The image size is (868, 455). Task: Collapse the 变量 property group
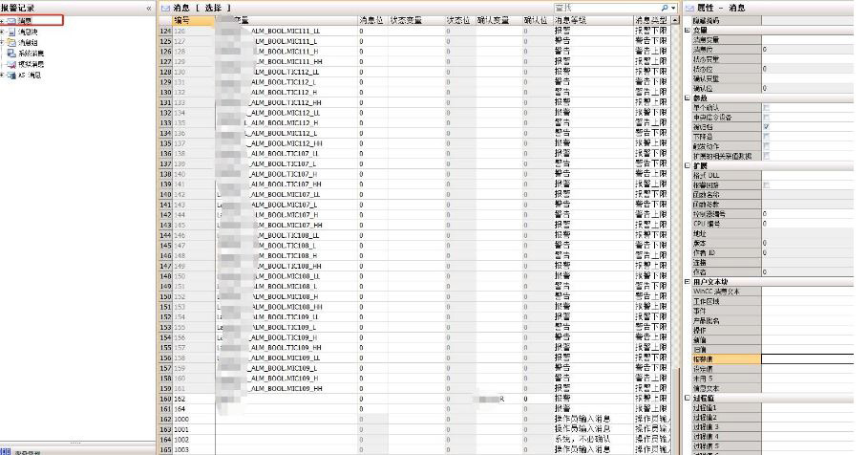[688, 30]
